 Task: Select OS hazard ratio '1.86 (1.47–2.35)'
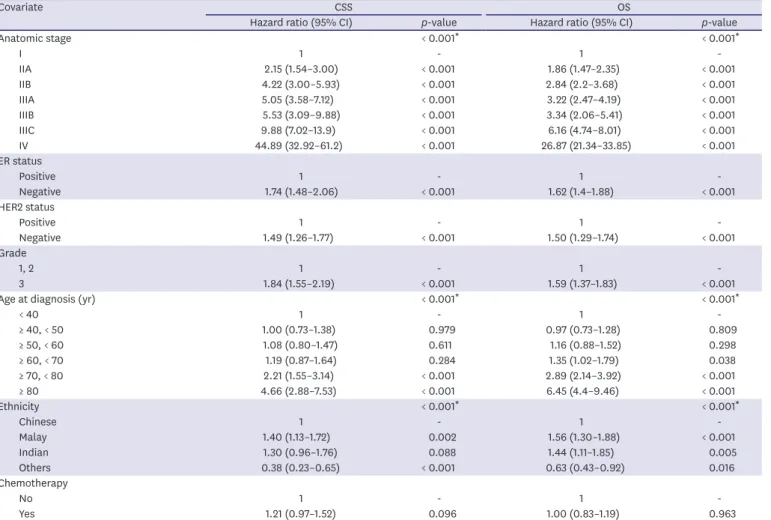click(583, 69)
